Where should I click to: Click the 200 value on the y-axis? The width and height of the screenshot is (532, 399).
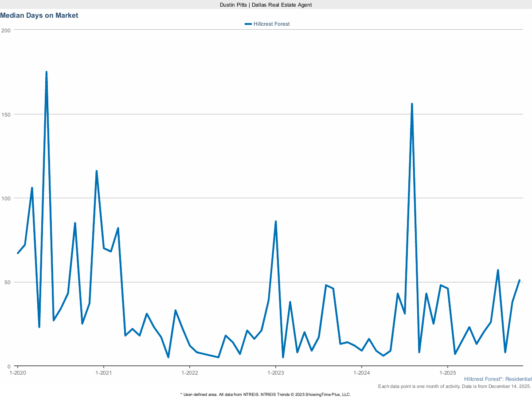pyautogui.click(x=6, y=30)
